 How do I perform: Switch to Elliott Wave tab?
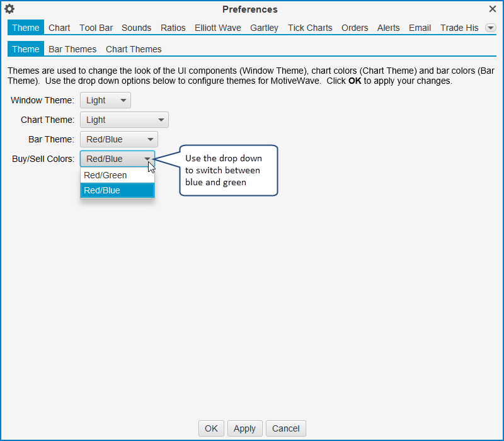point(217,28)
